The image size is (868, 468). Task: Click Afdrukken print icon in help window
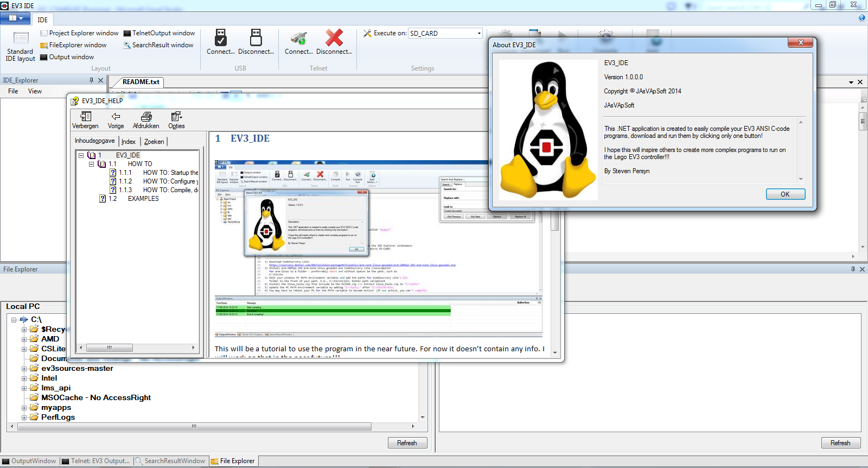tap(146, 121)
